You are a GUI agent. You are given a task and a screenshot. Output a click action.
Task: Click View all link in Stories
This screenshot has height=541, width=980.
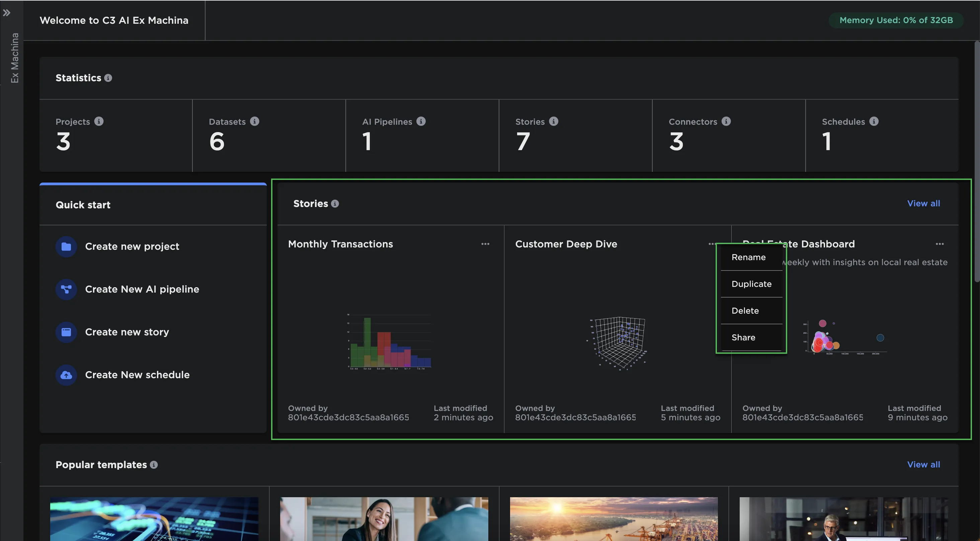click(923, 203)
